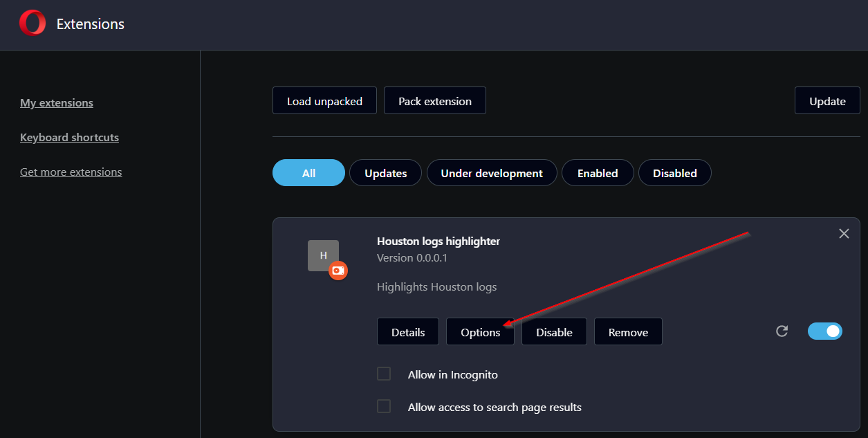Remove the Houston logs highlighter extension
The height and width of the screenshot is (438, 868).
(x=628, y=332)
